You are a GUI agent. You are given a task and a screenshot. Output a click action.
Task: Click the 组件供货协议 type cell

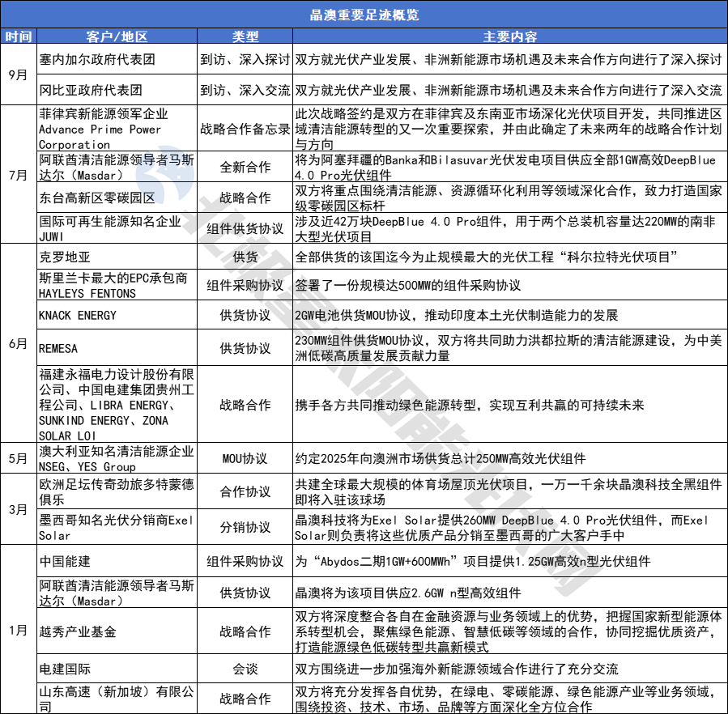tap(245, 228)
